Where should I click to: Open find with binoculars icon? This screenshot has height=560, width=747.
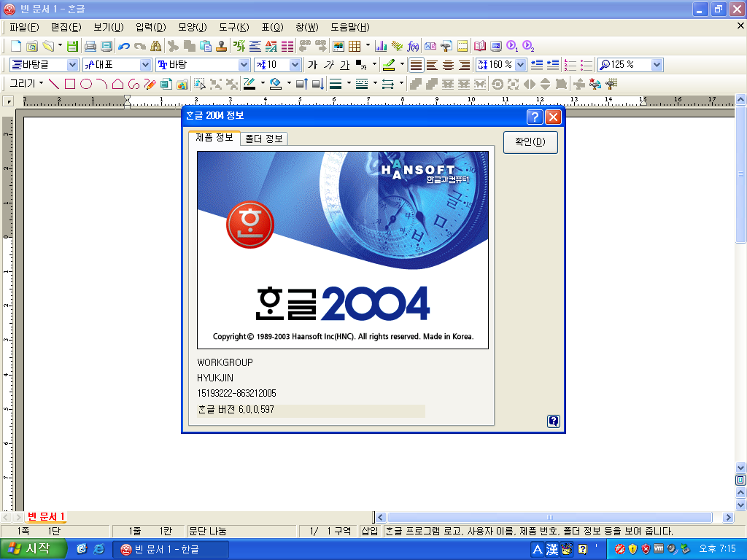pos(156,46)
